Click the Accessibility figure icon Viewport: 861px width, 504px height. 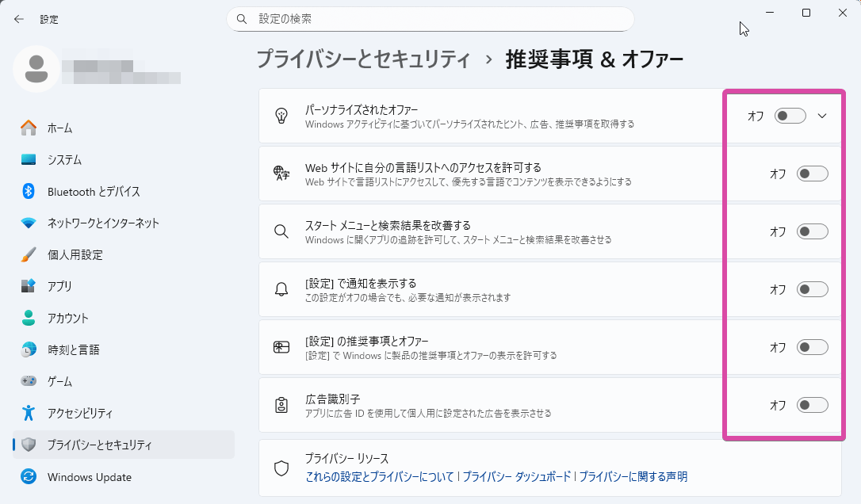(29, 413)
